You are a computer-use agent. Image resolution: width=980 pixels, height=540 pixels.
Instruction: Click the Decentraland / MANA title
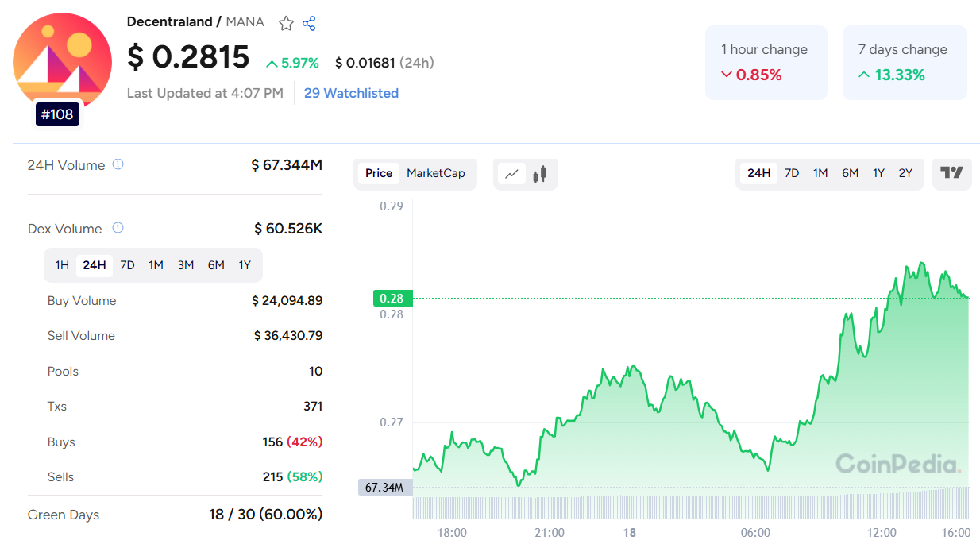click(x=195, y=21)
